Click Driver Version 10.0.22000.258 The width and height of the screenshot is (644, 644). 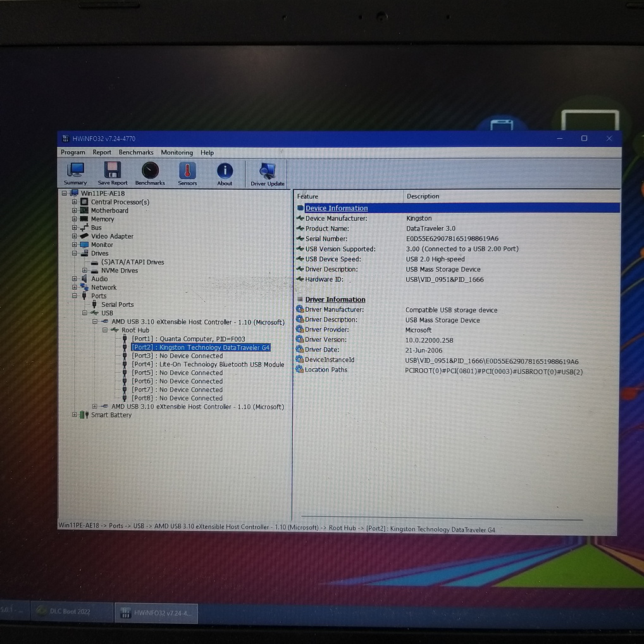[429, 340]
